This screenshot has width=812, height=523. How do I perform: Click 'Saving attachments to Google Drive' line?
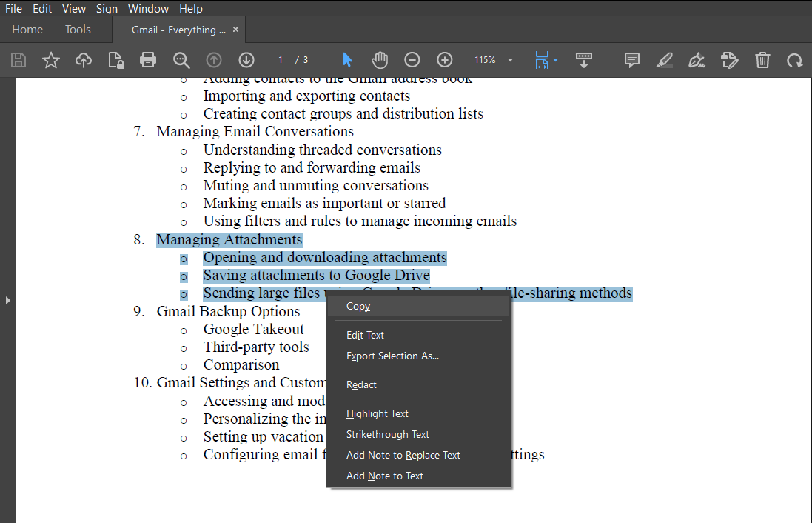click(x=316, y=276)
